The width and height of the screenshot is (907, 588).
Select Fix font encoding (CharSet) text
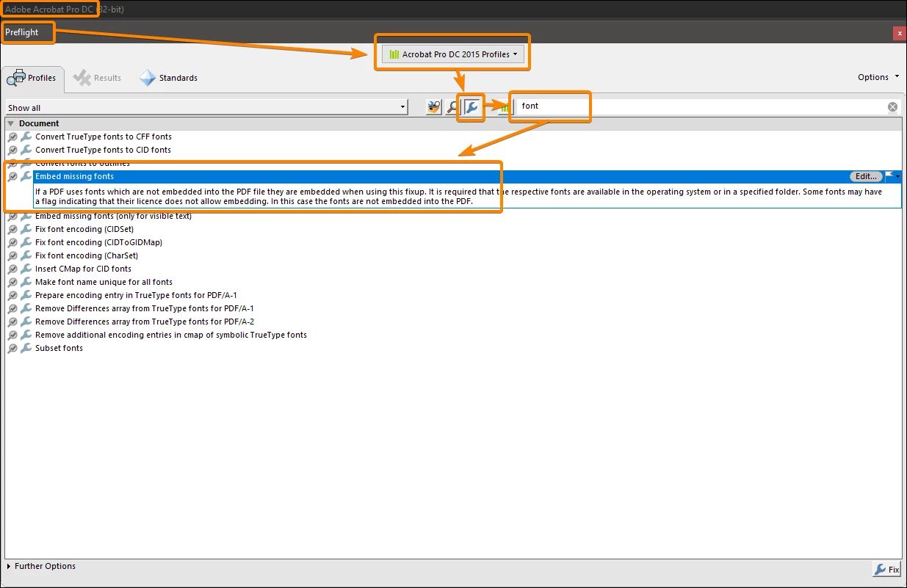tap(87, 255)
